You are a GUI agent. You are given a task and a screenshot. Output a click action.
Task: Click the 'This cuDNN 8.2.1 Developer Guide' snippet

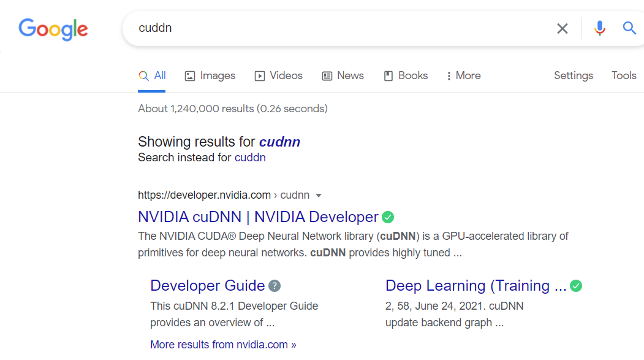[234, 315]
